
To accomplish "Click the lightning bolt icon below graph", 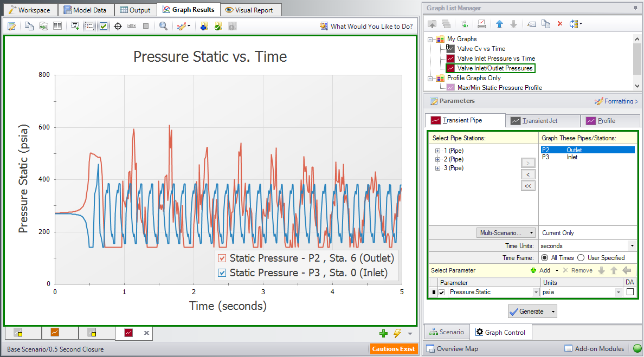I will pos(397,333).
